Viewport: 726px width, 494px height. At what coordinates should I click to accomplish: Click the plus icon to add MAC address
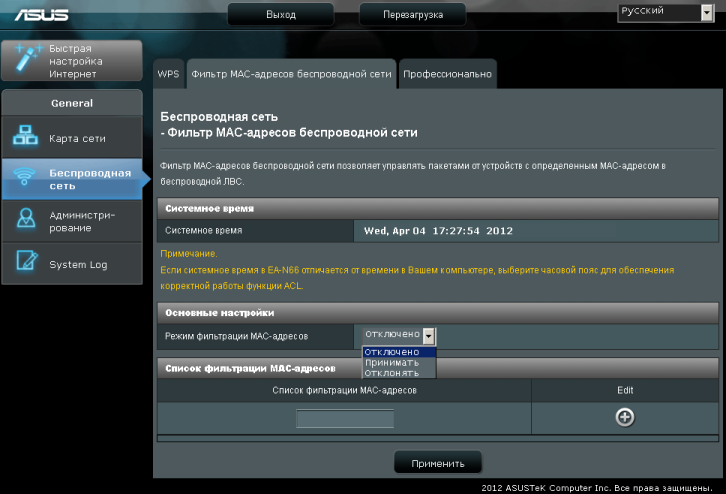tap(625, 417)
